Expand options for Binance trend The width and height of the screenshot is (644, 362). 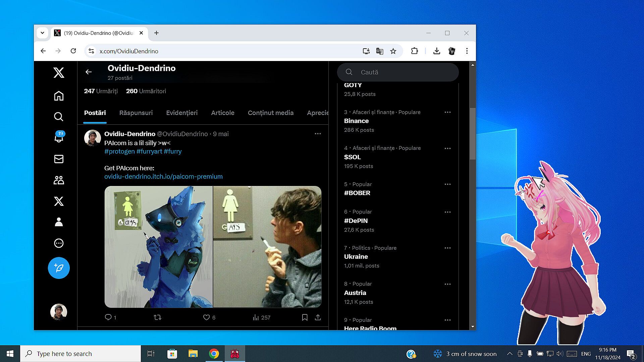[x=447, y=112]
